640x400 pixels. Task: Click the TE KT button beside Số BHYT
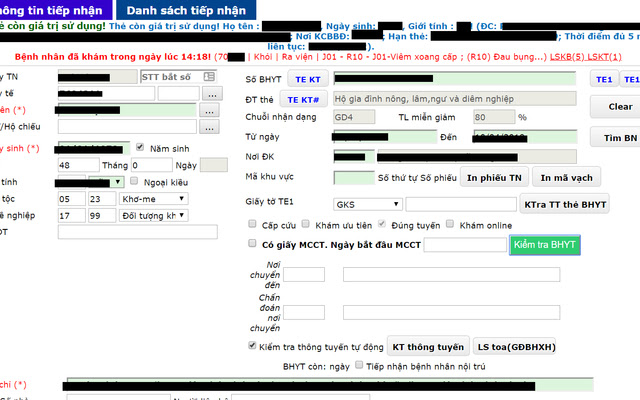click(x=308, y=79)
